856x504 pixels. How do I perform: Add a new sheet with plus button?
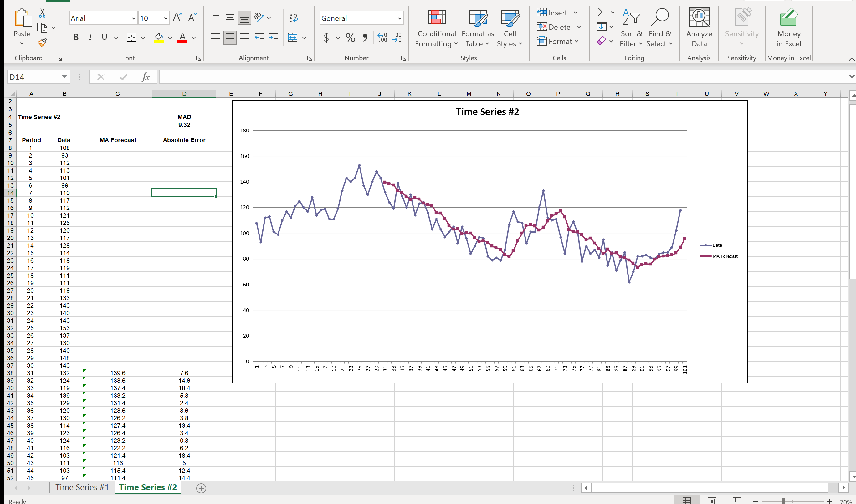click(x=201, y=488)
